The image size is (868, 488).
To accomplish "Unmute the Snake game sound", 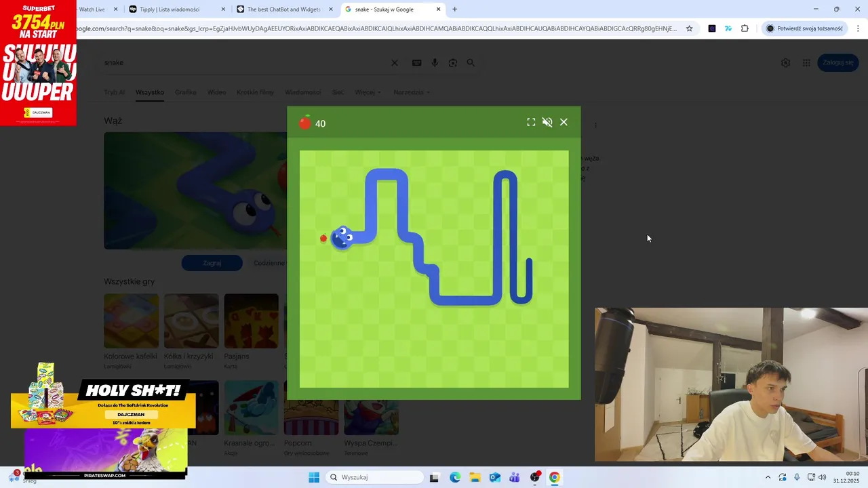I will (x=547, y=122).
